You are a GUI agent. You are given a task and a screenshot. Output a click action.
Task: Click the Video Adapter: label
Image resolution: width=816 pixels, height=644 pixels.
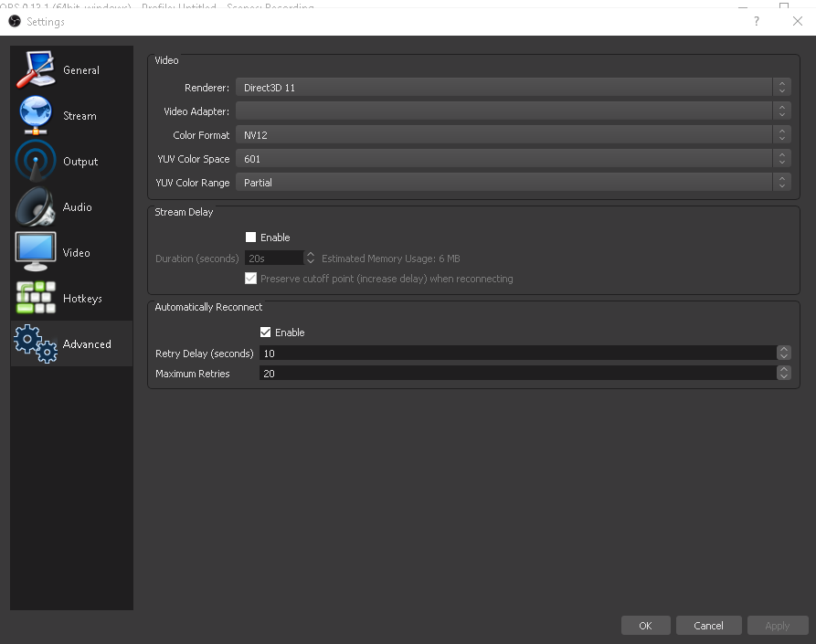(196, 111)
